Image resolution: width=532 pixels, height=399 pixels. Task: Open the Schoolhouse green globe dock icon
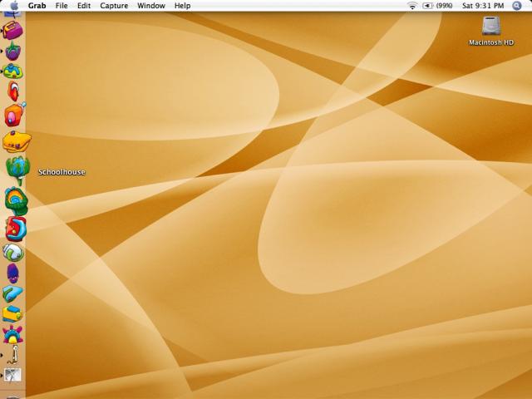coord(18,170)
